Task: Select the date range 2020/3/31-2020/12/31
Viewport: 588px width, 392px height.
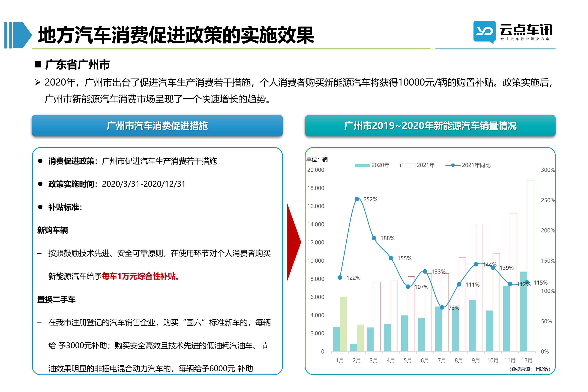Action: click(x=144, y=184)
